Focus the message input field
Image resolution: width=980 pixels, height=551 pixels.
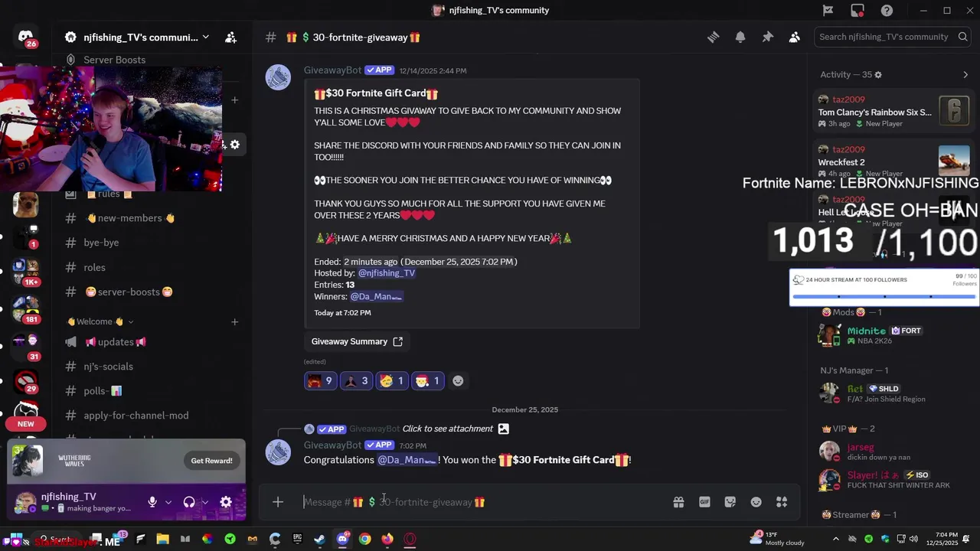482,502
